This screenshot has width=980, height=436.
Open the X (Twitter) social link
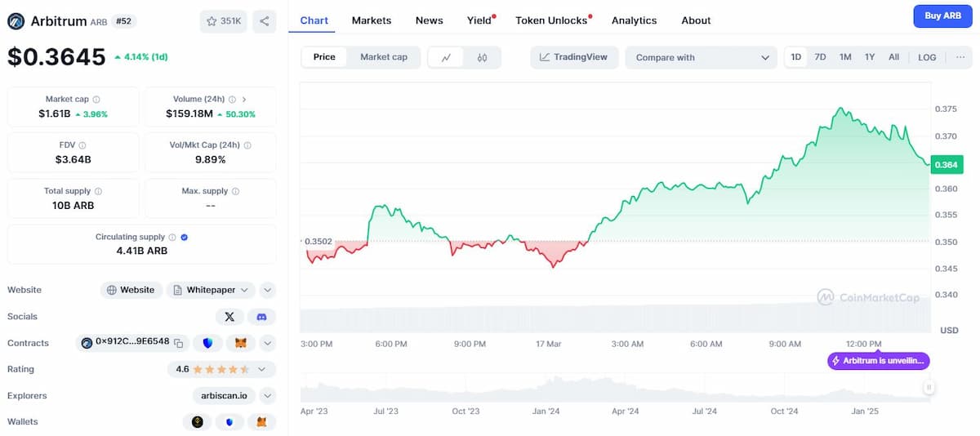pyautogui.click(x=229, y=317)
